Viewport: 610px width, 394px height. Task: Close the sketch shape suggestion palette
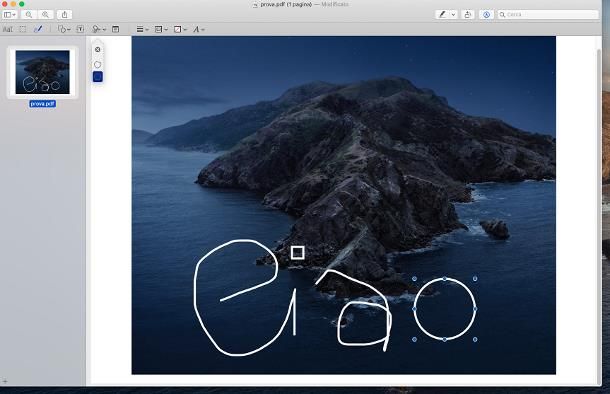click(98, 49)
